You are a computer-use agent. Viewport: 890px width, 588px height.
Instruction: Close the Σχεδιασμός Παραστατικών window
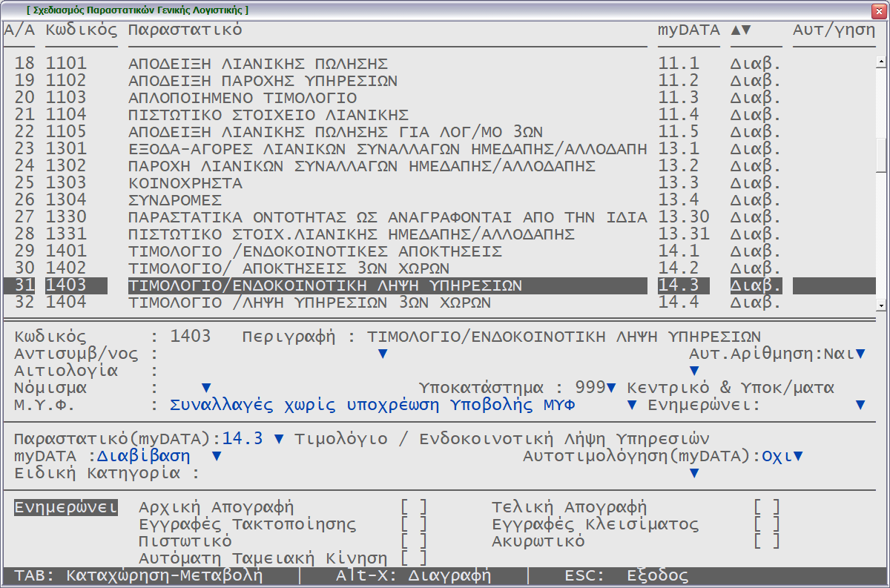879,10
